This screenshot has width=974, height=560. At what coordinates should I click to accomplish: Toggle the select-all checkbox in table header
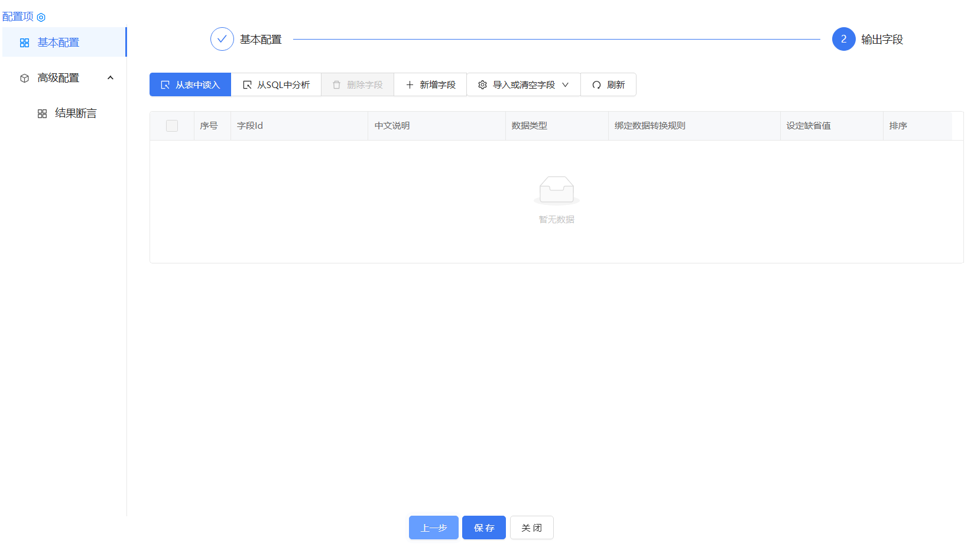pos(172,125)
